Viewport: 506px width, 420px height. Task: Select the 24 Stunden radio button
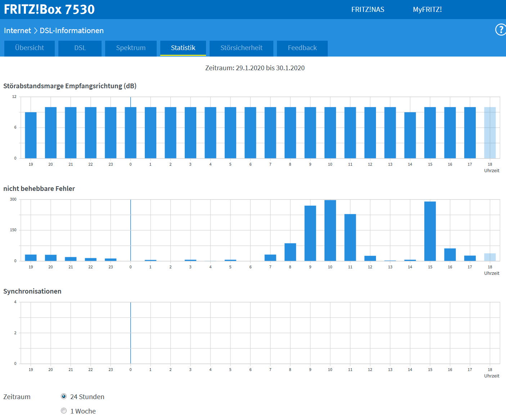pos(64,396)
